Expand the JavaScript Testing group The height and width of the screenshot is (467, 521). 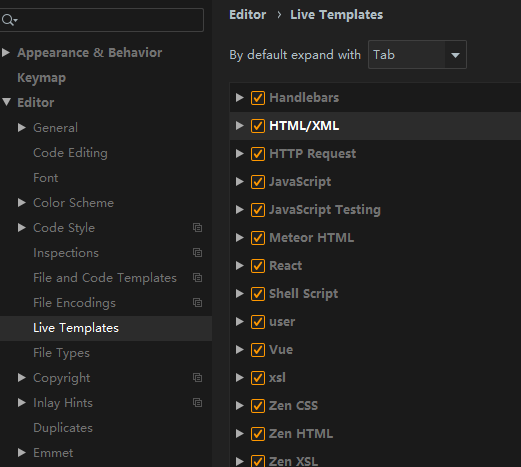point(239,209)
